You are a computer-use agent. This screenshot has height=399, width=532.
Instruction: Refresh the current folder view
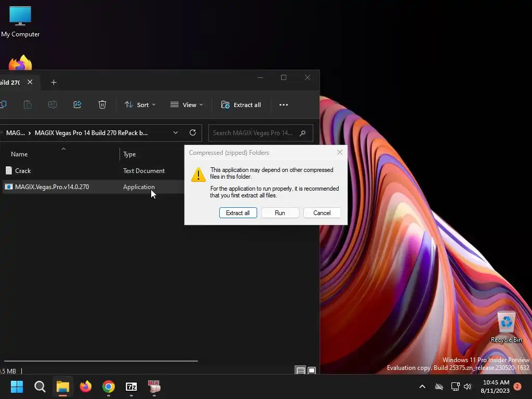[x=193, y=132]
